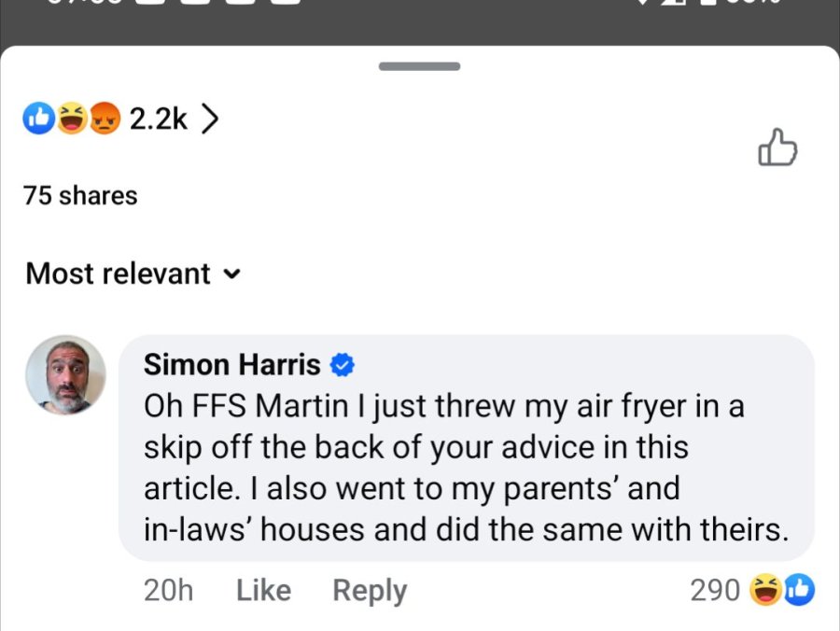Click the blue verified badge next to Simon Harris

(342, 365)
